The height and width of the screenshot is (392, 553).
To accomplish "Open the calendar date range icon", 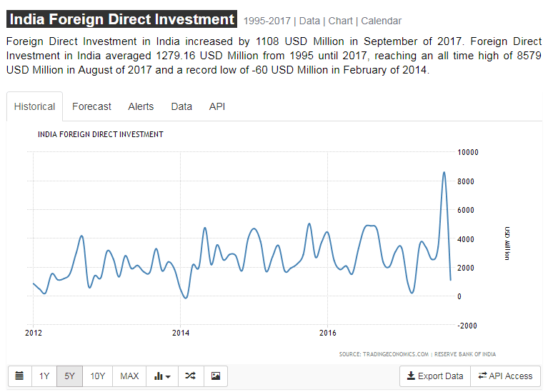I will [x=19, y=376].
